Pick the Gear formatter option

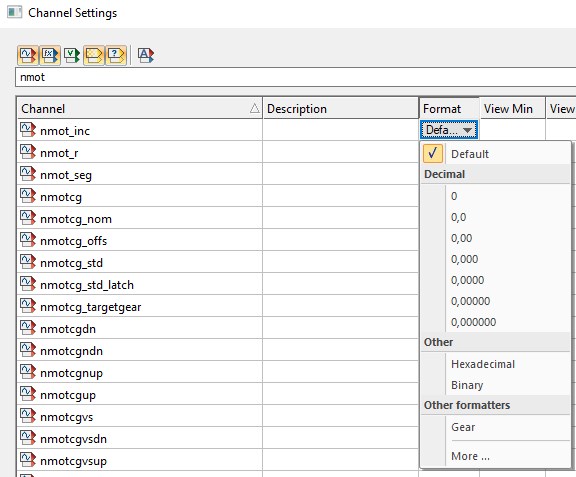463,427
